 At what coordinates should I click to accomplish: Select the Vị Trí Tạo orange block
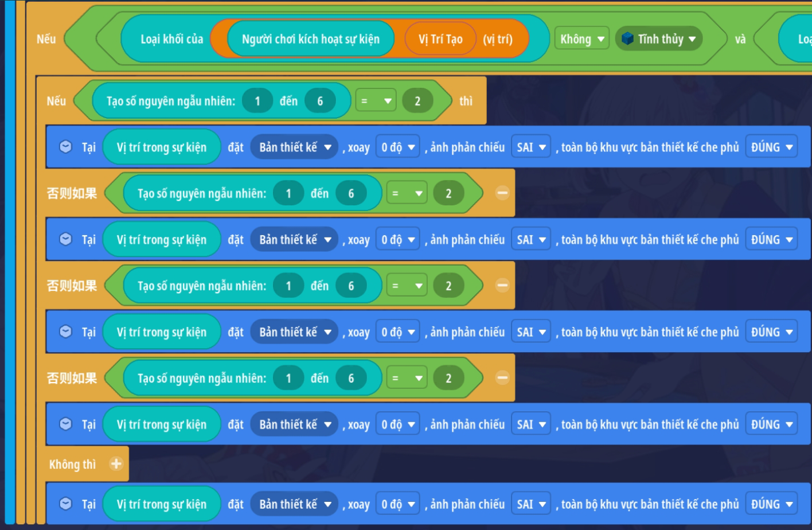tap(440, 39)
